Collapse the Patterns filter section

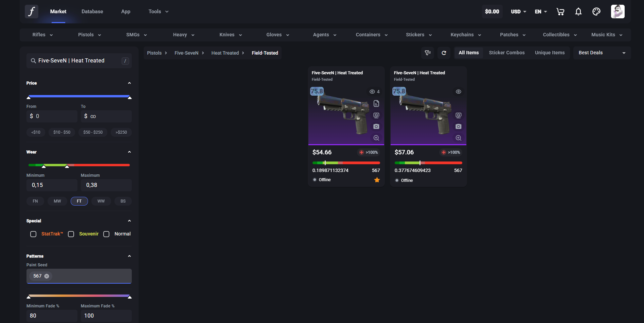(129, 256)
